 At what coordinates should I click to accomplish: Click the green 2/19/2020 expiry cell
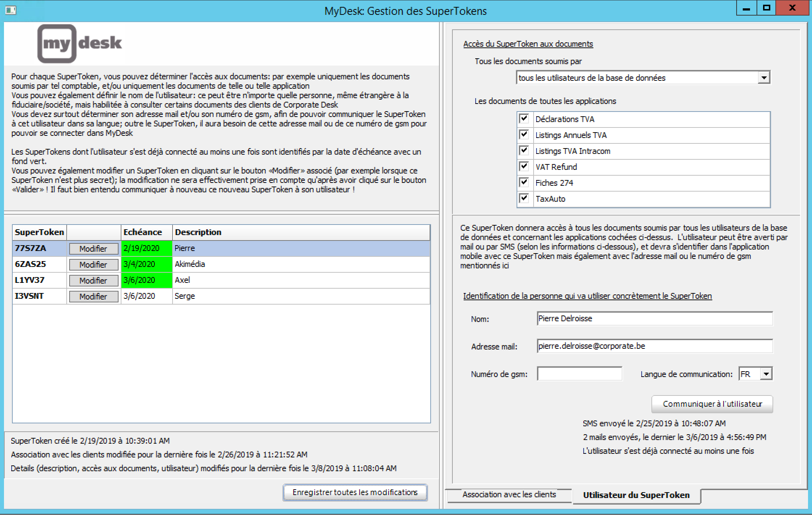click(147, 248)
